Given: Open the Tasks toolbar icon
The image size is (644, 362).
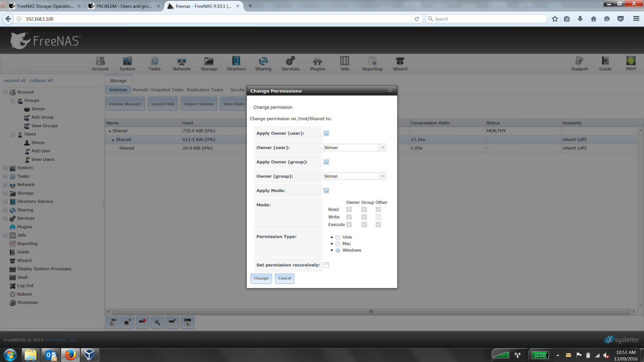Looking at the screenshot, I should pyautogui.click(x=155, y=64).
